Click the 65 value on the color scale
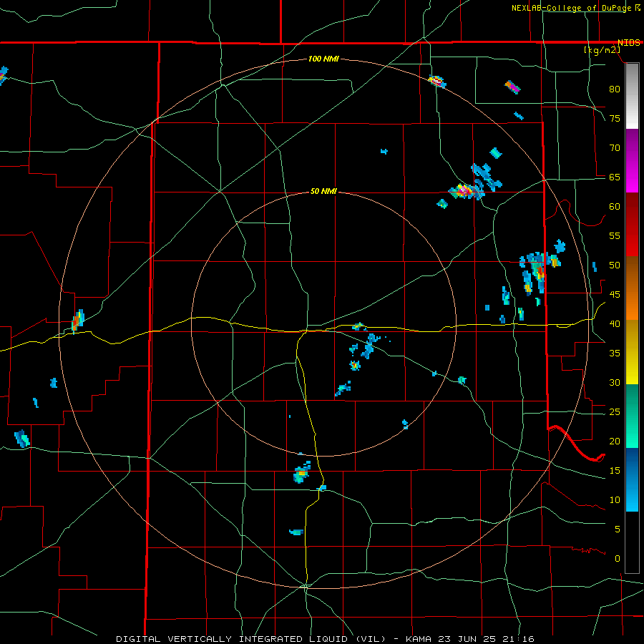This screenshot has height=644, width=644. (x=615, y=177)
